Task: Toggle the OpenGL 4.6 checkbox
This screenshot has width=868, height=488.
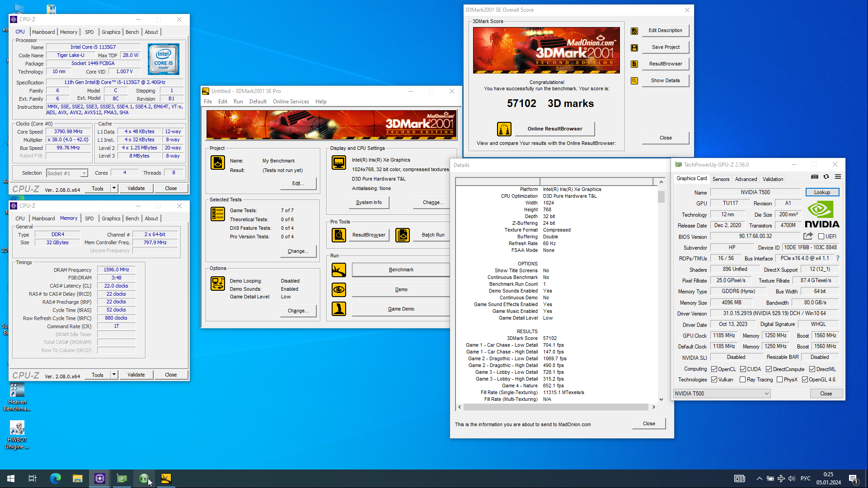Action: (805, 380)
